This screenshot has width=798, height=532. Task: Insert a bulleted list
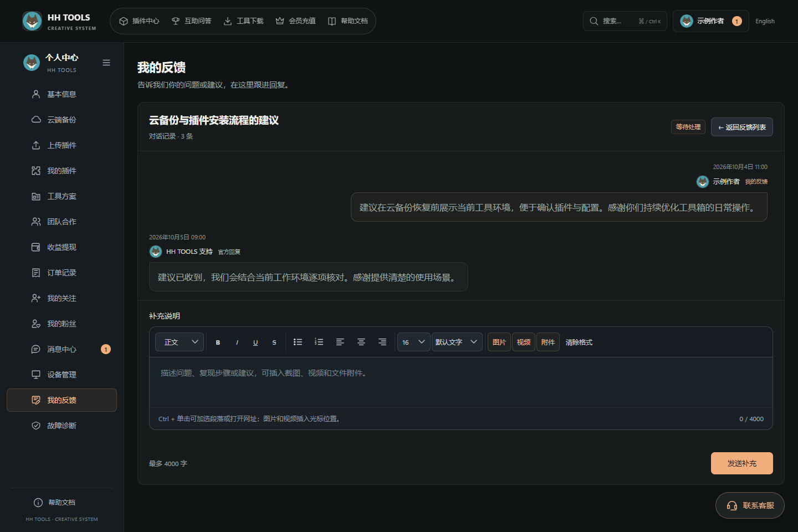coord(298,342)
